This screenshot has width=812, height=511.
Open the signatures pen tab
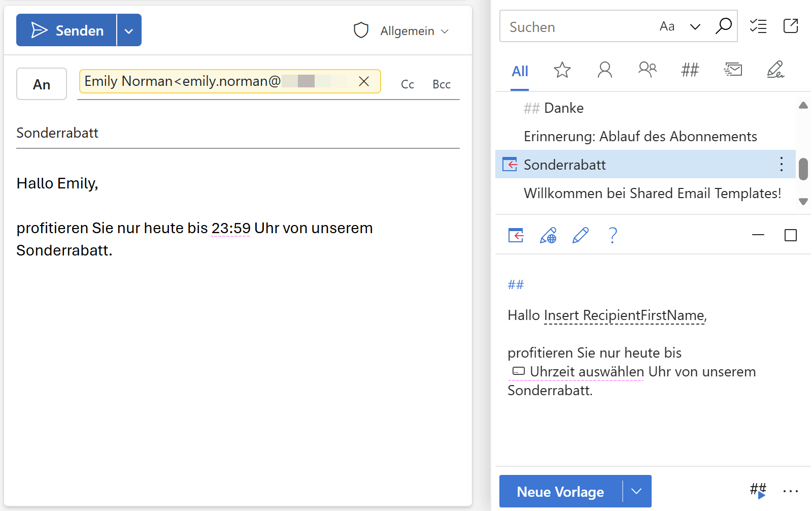pyautogui.click(x=775, y=69)
